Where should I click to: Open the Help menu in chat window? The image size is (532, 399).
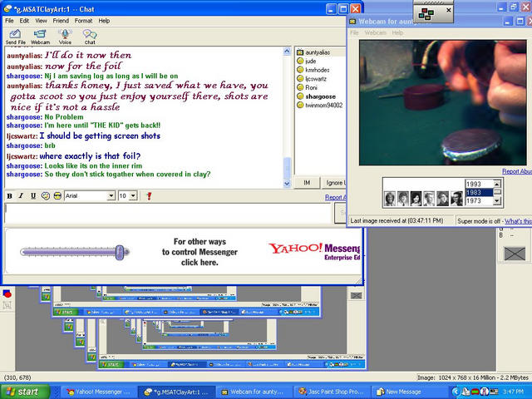(x=104, y=21)
